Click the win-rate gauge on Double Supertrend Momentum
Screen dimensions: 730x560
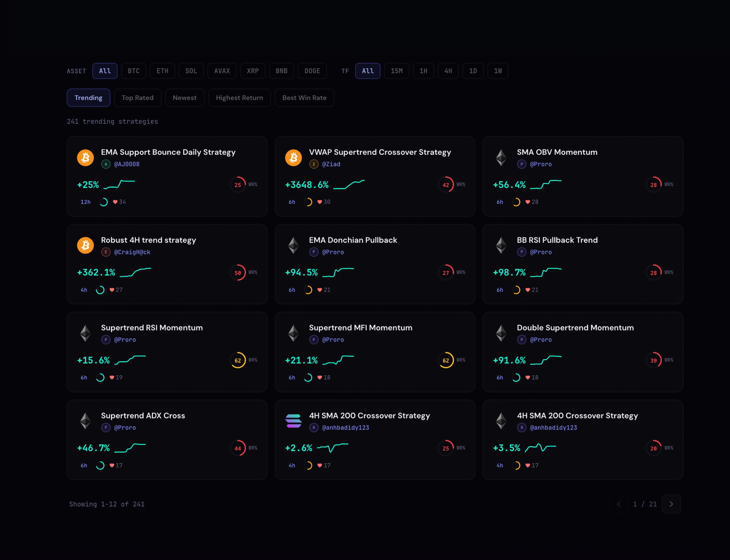click(x=654, y=360)
